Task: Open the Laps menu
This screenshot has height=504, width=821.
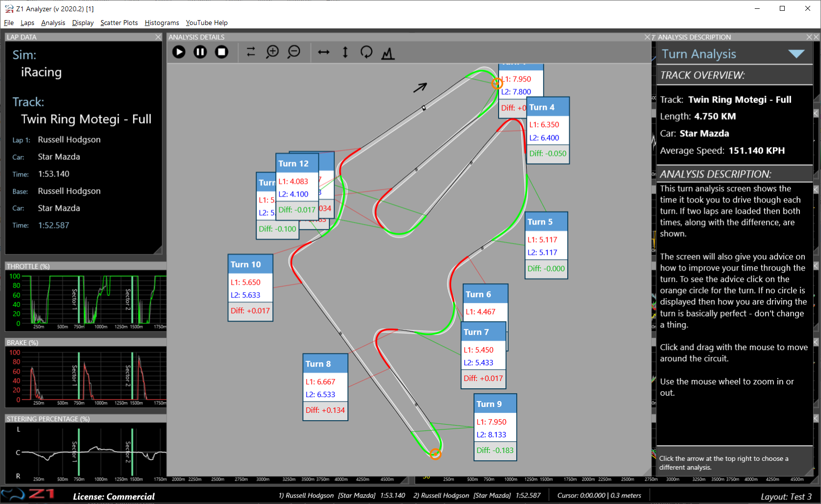Action: click(27, 23)
